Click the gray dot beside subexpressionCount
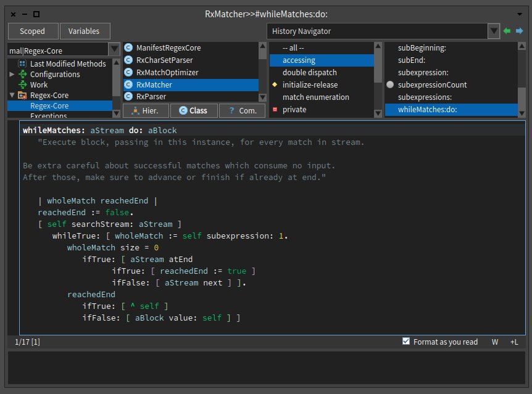 click(x=390, y=85)
